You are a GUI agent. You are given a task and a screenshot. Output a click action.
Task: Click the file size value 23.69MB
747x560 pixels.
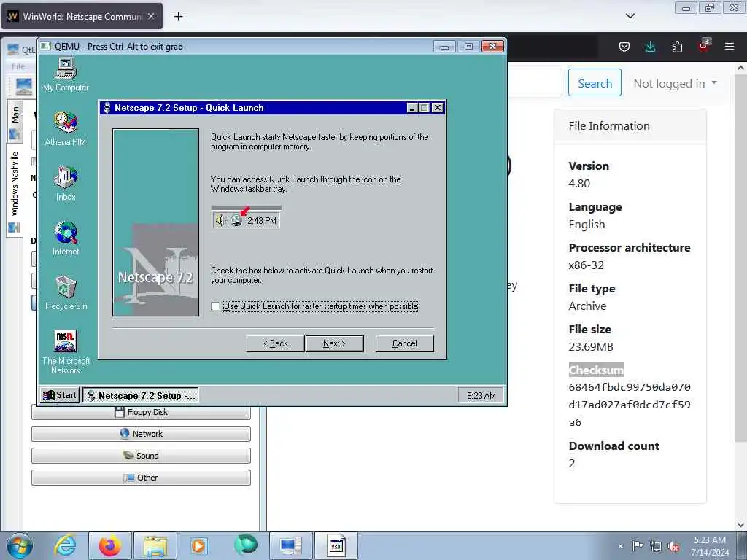pos(591,346)
